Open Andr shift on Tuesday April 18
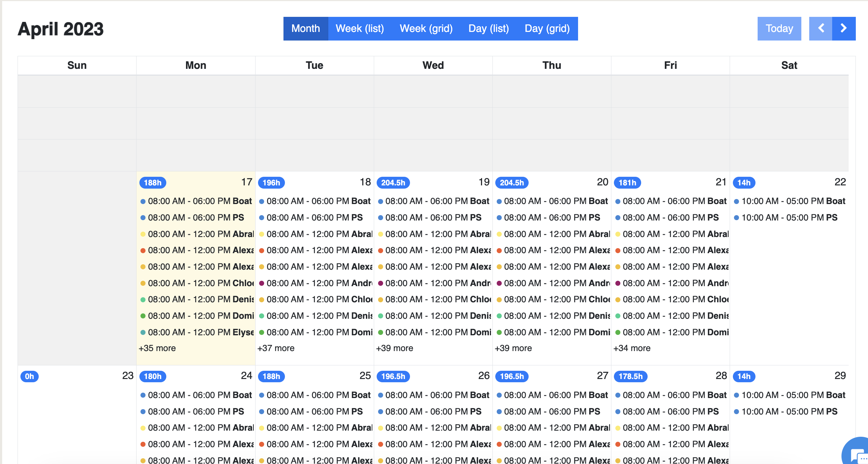Image resolution: width=868 pixels, height=464 pixels. pyautogui.click(x=315, y=283)
